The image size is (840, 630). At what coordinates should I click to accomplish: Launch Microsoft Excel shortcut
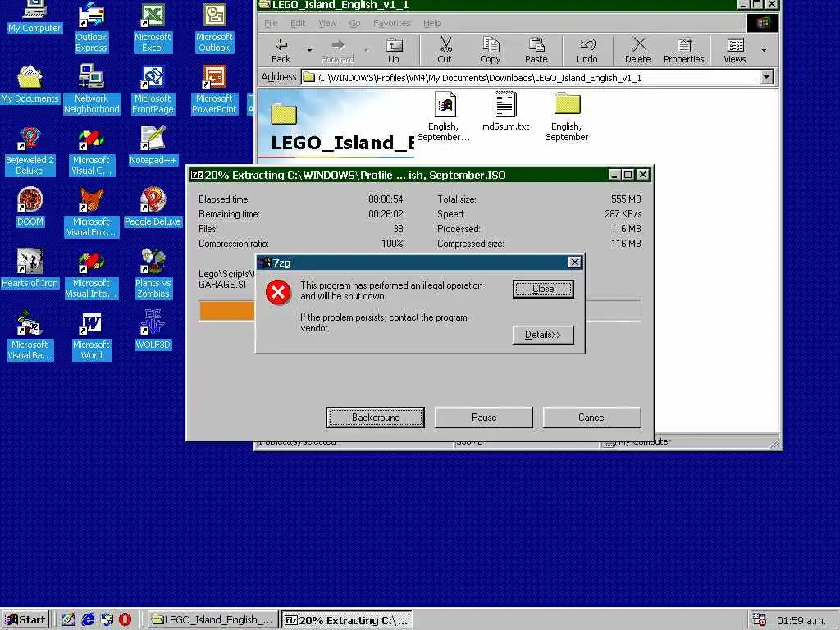point(153,27)
